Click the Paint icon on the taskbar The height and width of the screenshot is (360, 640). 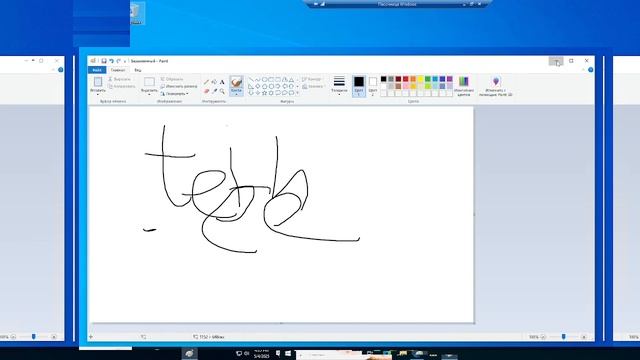click(x=189, y=353)
